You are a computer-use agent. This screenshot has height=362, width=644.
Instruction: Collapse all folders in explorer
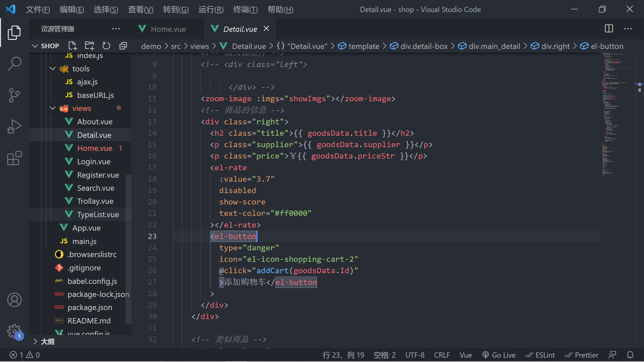(x=123, y=46)
